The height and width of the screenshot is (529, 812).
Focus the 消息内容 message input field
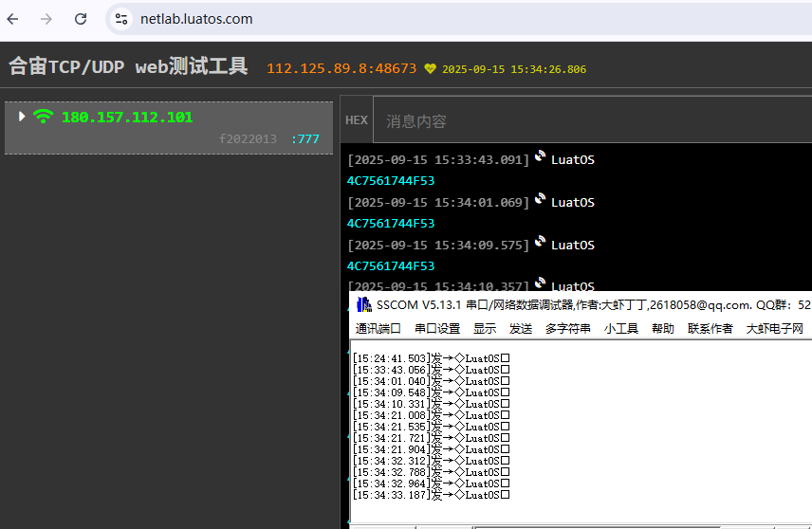(x=593, y=120)
